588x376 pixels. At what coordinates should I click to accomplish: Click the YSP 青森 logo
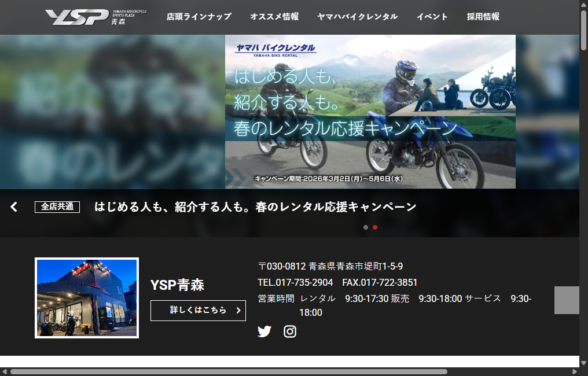[x=96, y=17]
